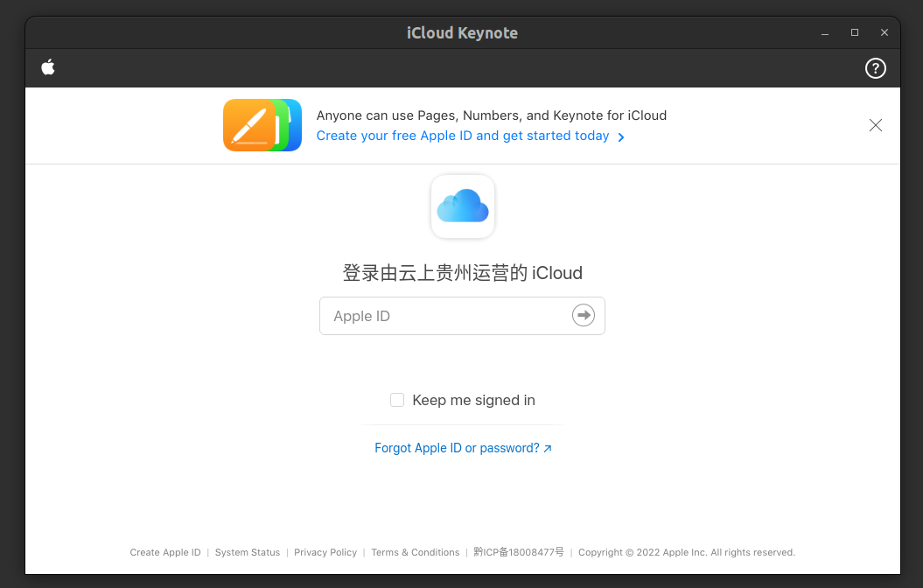Image resolution: width=923 pixels, height=588 pixels.
Task: Dismiss the promotional banner with the X
Action: tap(876, 125)
